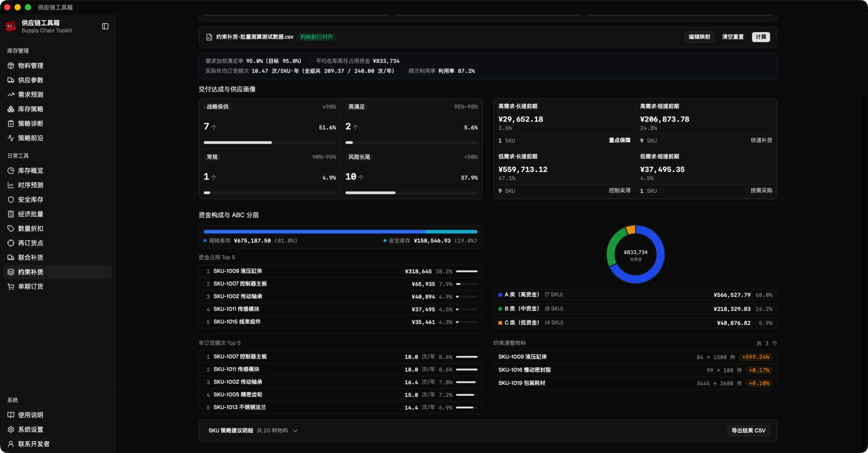
Task: Click the 策略诊断 clipboard icon
Action: tap(11, 124)
